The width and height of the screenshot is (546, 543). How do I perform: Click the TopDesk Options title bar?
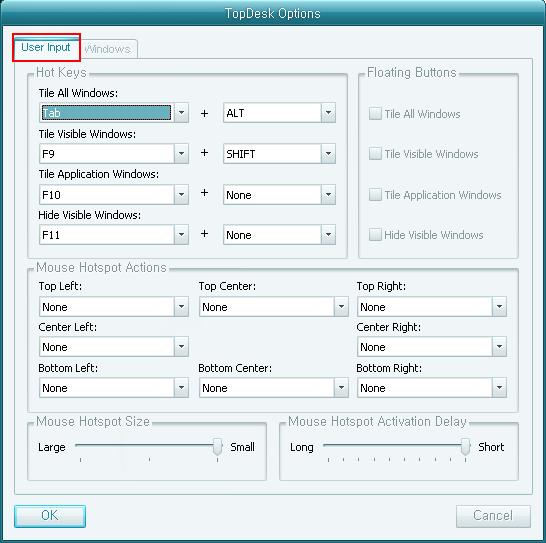(x=273, y=13)
